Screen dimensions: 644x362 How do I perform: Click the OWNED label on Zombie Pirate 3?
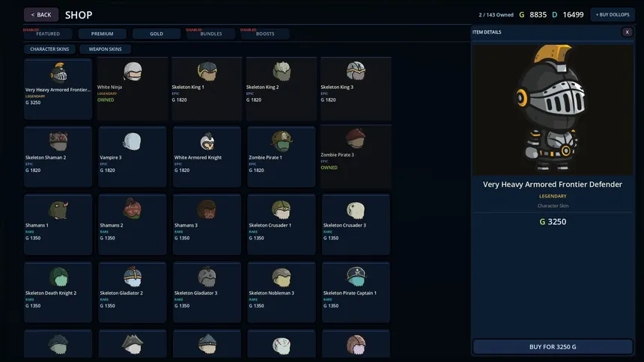tap(329, 168)
